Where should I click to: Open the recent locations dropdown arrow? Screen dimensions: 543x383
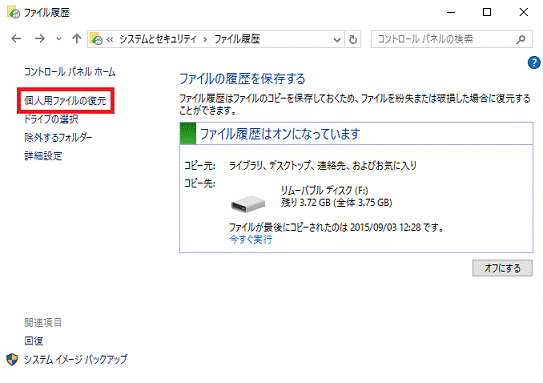click(x=59, y=39)
